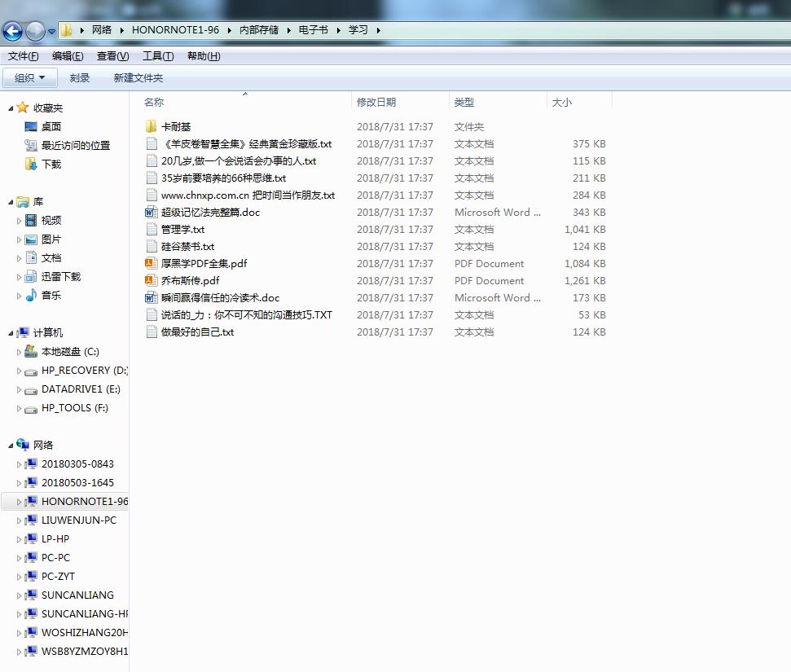Viewport: 791px width, 672px height.
Task: Select the 管理学.txt file icon
Action: click(152, 230)
